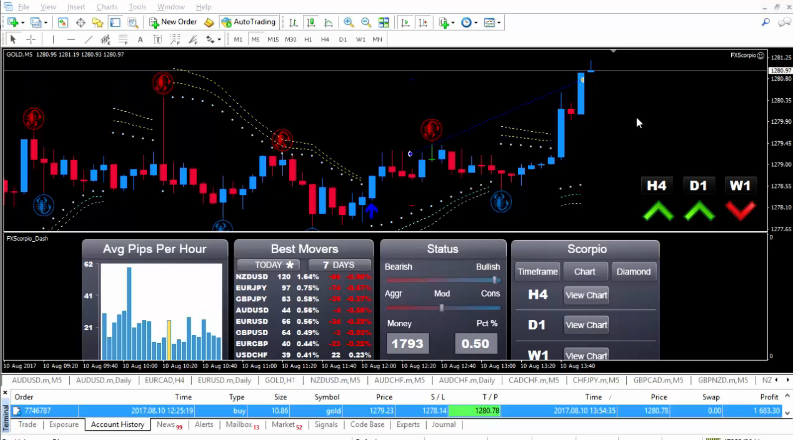Open the New Chart toolbar icon
The image size is (793, 440).
click(x=12, y=22)
